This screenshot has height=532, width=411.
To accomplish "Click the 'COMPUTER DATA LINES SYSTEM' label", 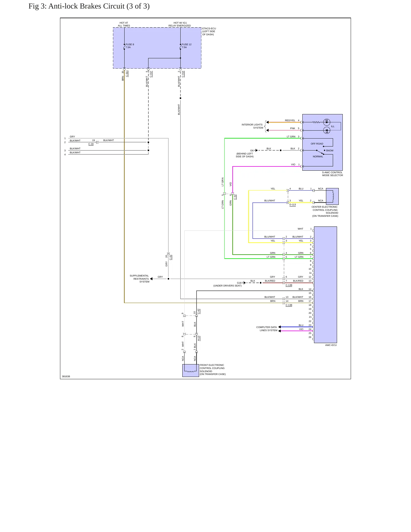I will pos(267,329).
